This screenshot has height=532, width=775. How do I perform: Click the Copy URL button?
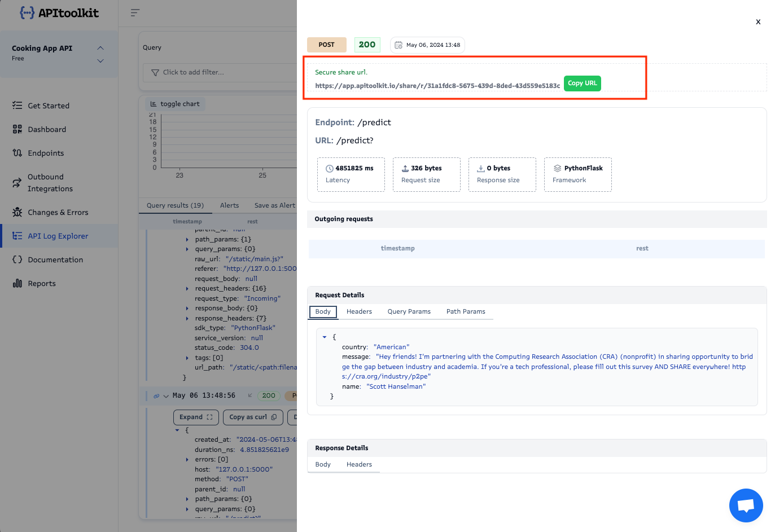point(582,83)
